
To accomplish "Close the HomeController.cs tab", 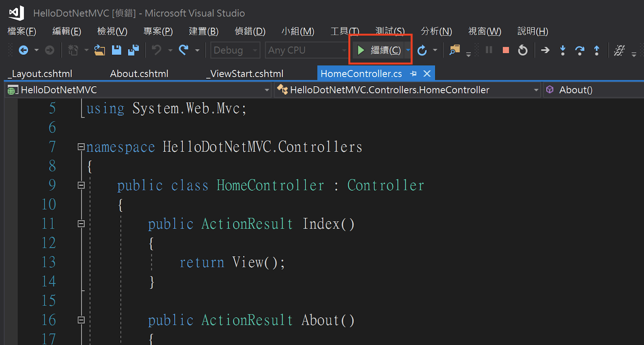I will point(427,73).
